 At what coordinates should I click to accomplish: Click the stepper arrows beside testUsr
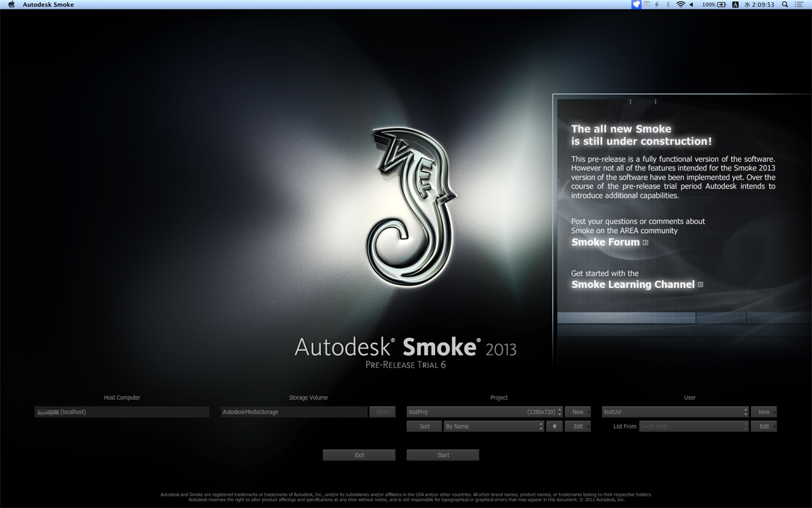[745, 411]
